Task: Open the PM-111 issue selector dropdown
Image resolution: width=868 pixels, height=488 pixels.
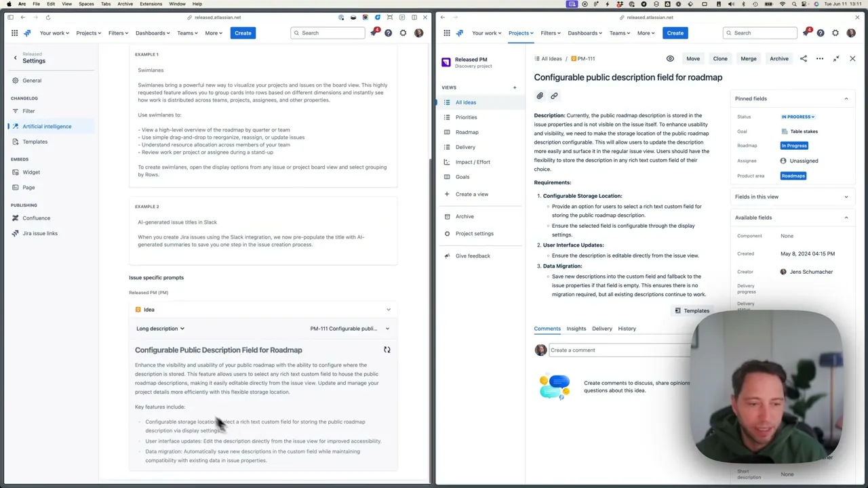Action: coord(350,329)
